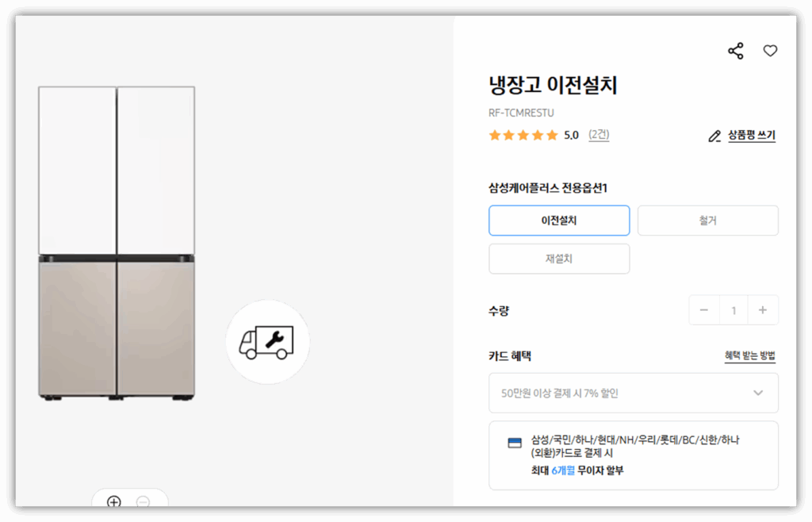The image size is (812, 522).
Task: Zoom out with the minus magnifier icon
Action: pos(143,501)
